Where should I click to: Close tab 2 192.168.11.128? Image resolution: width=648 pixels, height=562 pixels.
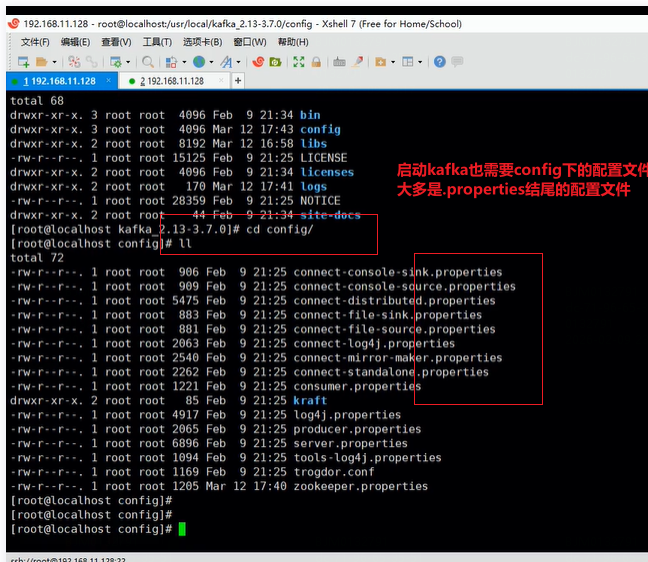[x=221, y=80]
